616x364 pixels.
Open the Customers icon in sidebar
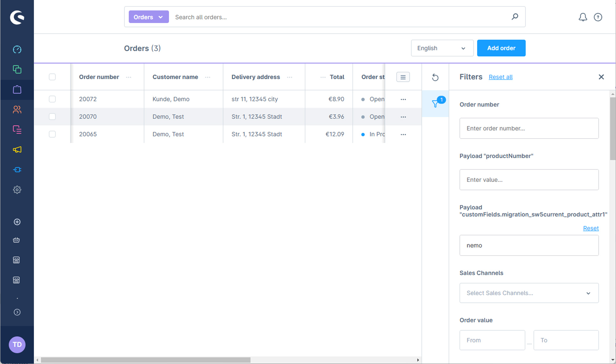point(17,110)
